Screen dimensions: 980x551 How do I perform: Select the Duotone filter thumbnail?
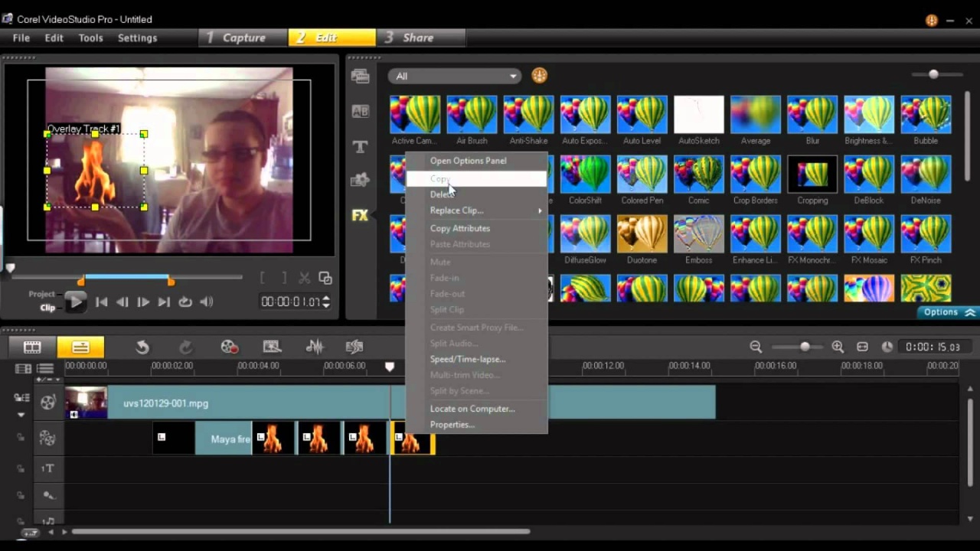tap(642, 235)
